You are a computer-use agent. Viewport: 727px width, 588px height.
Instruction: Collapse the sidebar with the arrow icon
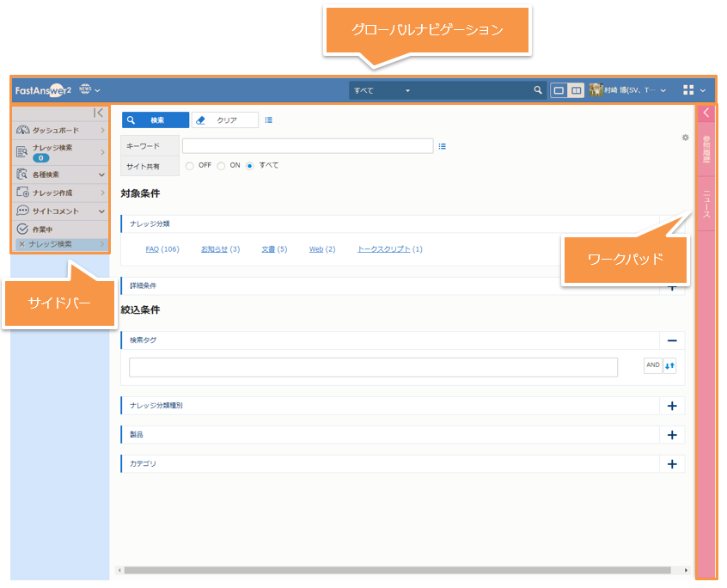pos(99,113)
